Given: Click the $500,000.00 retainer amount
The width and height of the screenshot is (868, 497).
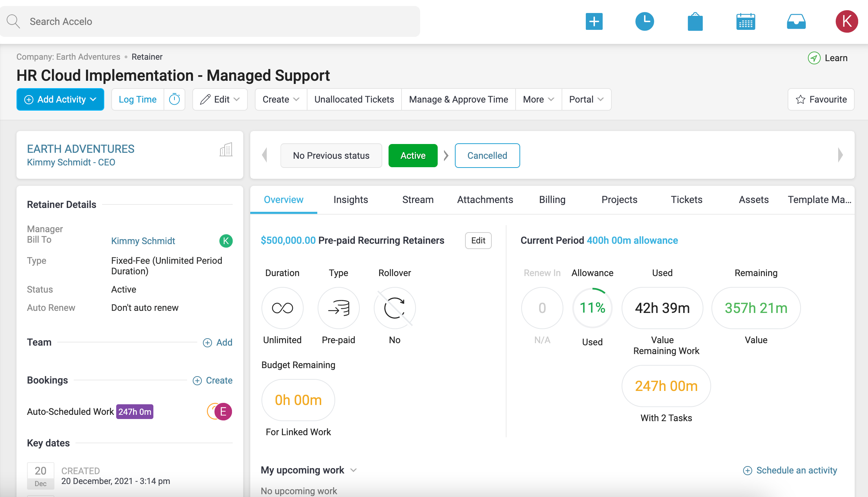Looking at the screenshot, I should 288,241.
